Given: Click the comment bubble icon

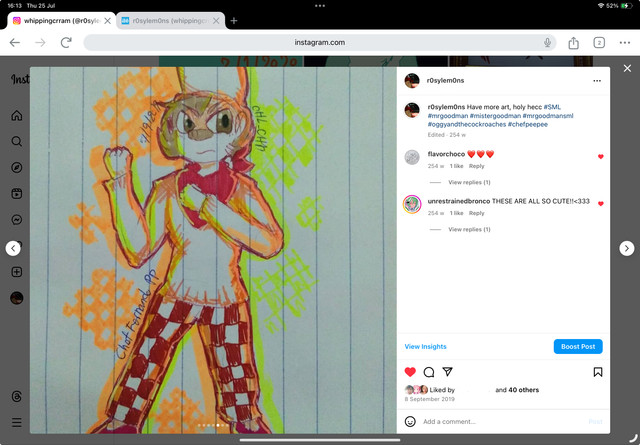Looking at the screenshot, I should (x=429, y=372).
